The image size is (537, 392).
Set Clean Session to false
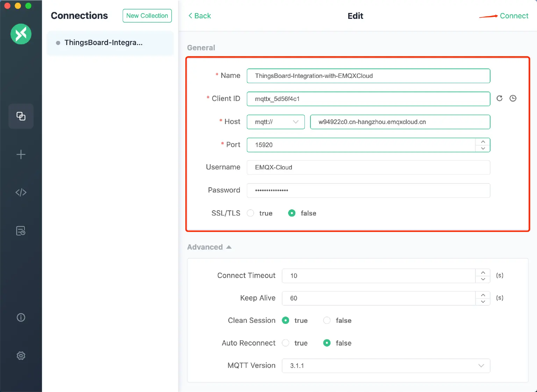[x=327, y=320]
